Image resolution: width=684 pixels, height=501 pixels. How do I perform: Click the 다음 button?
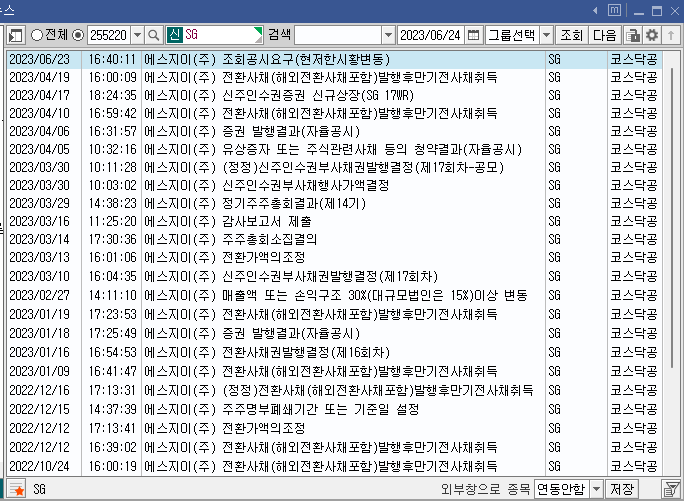coord(605,35)
